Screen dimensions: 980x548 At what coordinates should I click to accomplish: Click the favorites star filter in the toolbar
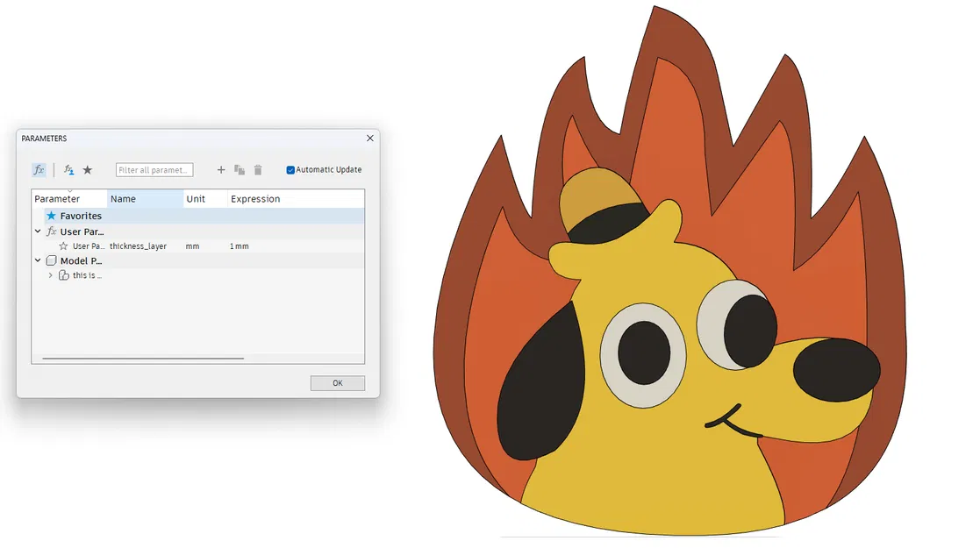pos(87,170)
